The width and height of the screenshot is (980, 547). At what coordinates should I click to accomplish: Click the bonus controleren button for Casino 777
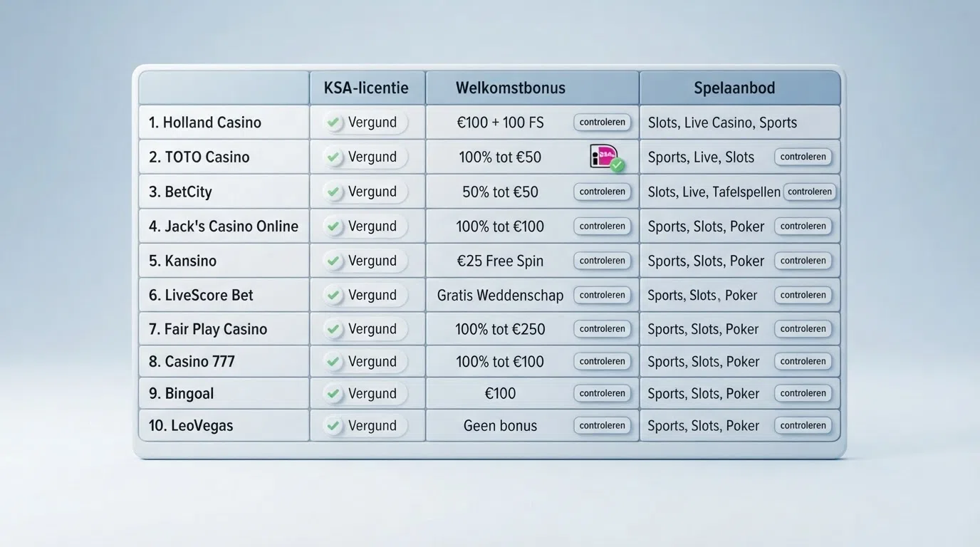click(603, 362)
